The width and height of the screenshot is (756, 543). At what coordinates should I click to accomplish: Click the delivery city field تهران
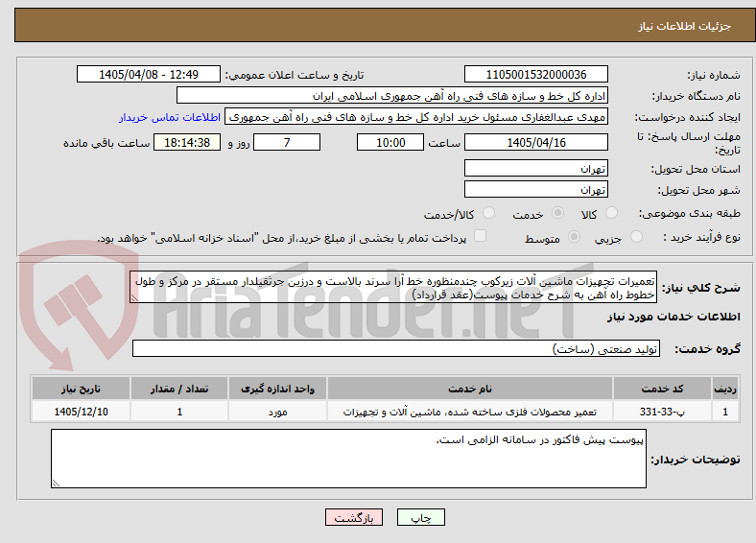[535, 189]
